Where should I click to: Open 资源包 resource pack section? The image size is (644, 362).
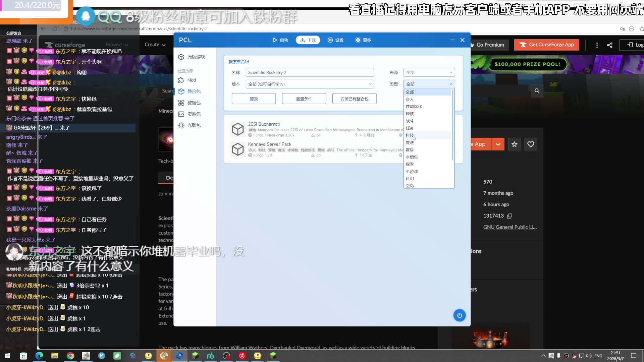(x=194, y=114)
